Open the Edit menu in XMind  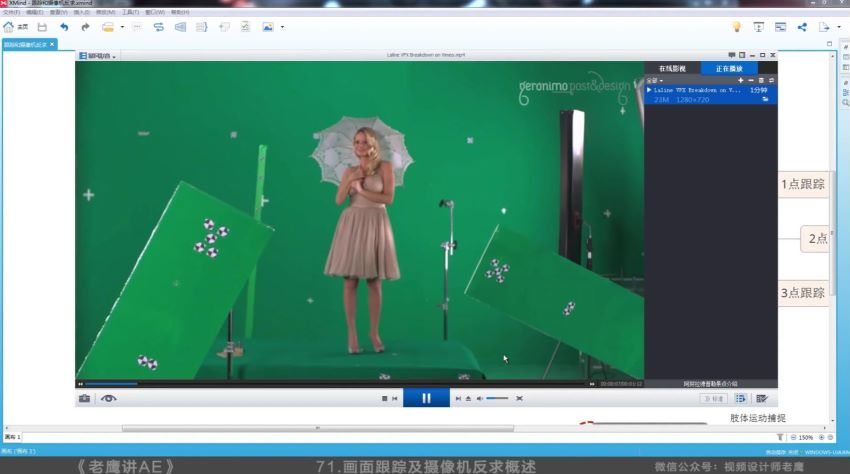point(35,12)
